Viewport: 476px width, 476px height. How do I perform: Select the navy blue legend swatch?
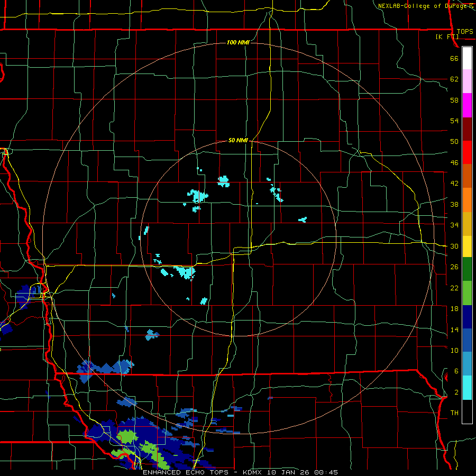point(467,317)
